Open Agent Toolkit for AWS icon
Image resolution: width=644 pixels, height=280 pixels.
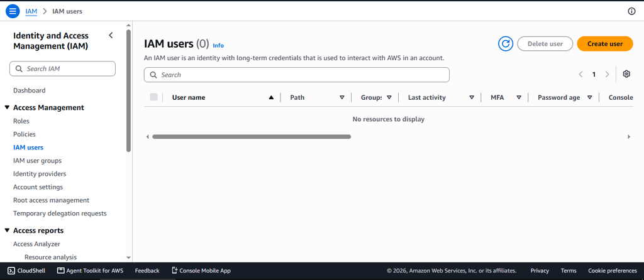61,271
